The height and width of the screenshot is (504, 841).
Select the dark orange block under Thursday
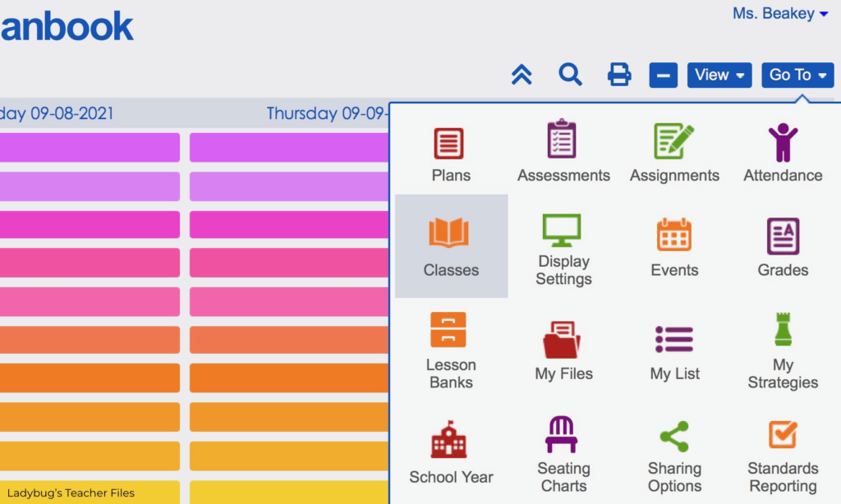pos(289,378)
